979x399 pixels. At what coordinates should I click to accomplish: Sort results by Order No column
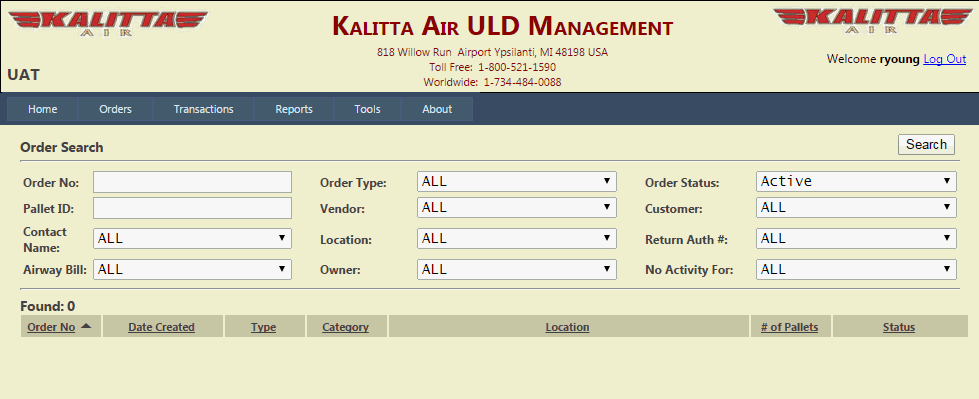coord(51,327)
